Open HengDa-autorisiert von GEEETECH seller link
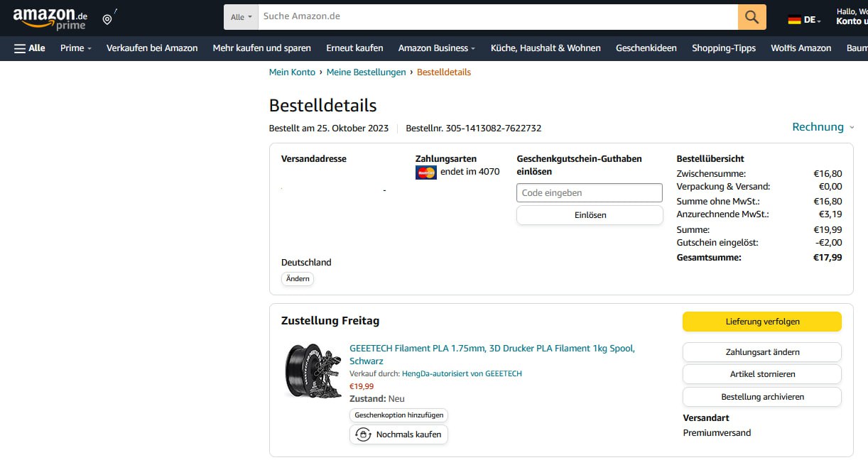This screenshot has width=868, height=465. point(462,373)
